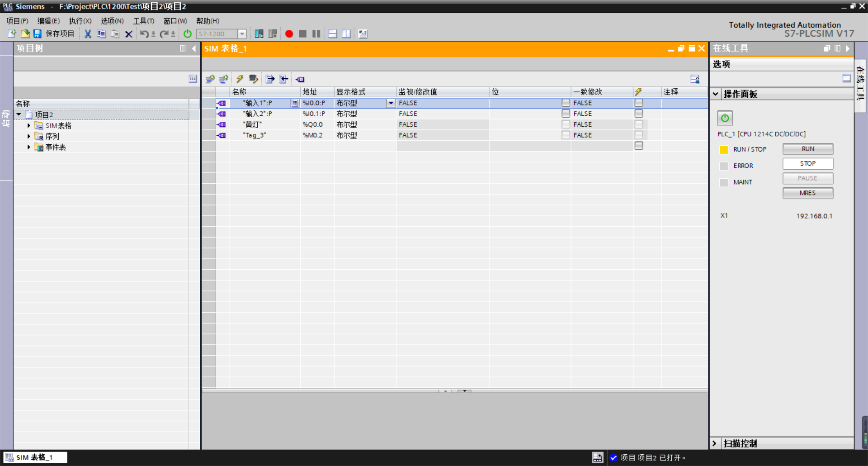
Task: Open the 执行(X) menu
Action: 80,20
